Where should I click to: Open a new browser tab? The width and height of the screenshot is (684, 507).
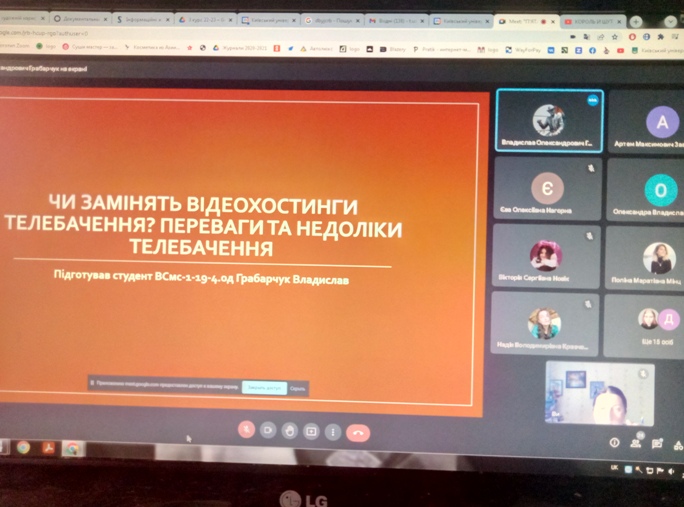pyautogui.click(x=636, y=21)
